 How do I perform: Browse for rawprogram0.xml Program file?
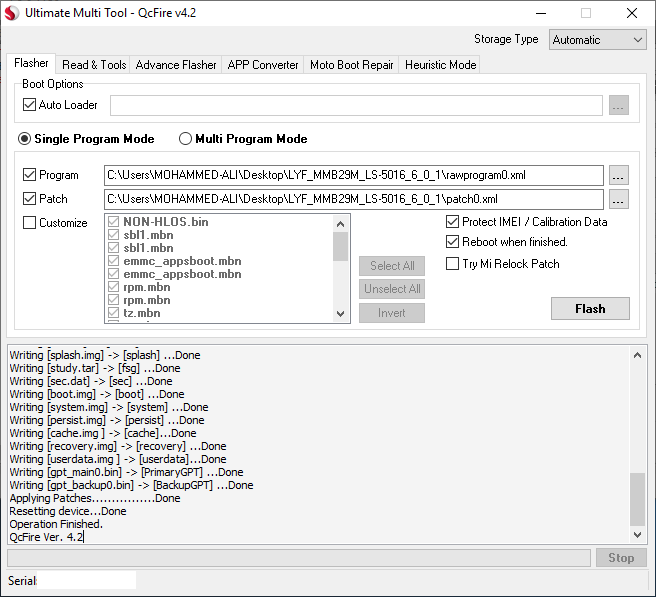pyautogui.click(x=618, y=175)
